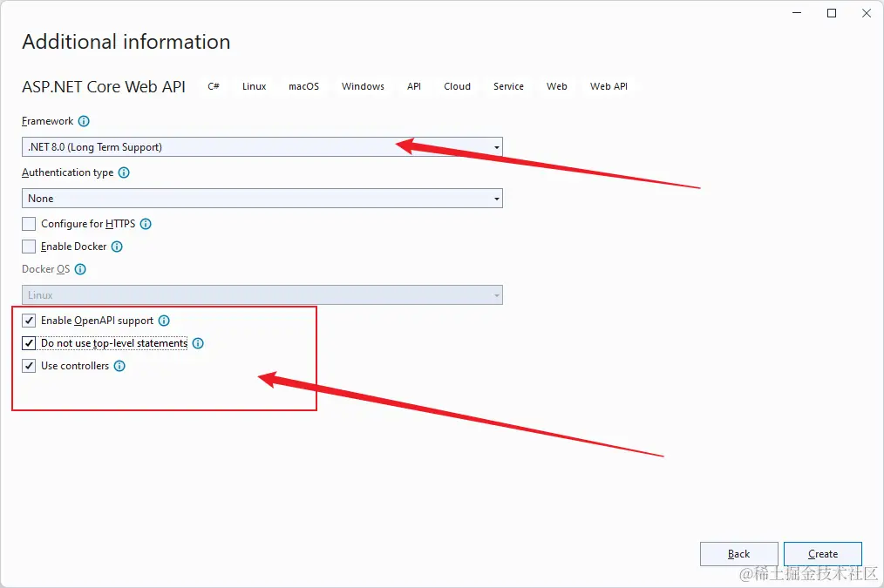
Task: Toggle Do not use top-level statements checkbox
Action: 29,343
